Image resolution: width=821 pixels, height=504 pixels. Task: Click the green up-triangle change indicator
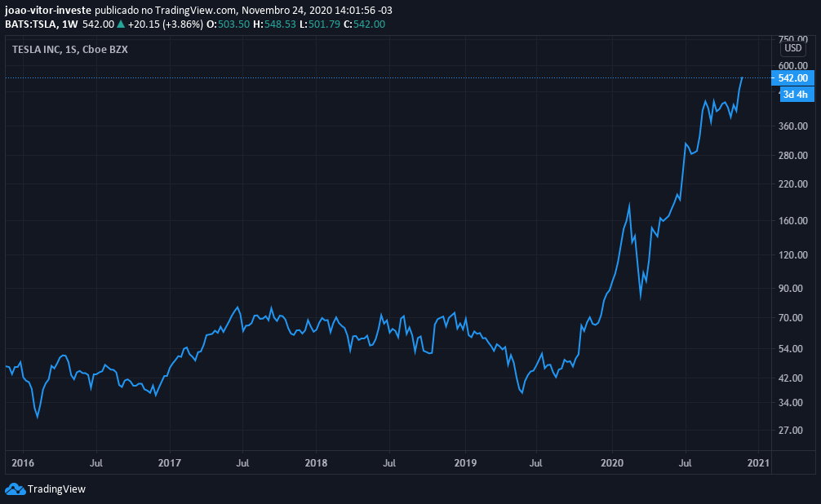(121, 24)
